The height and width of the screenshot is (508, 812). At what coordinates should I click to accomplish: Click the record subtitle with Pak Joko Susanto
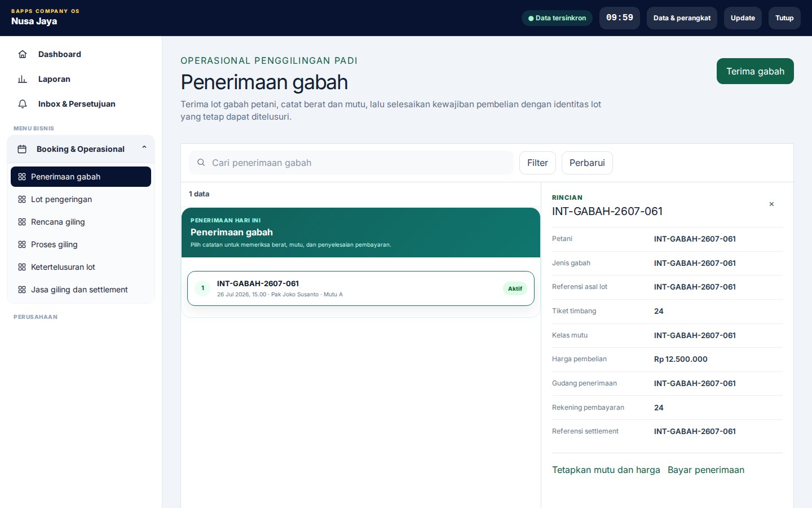(x=280, y=295)
